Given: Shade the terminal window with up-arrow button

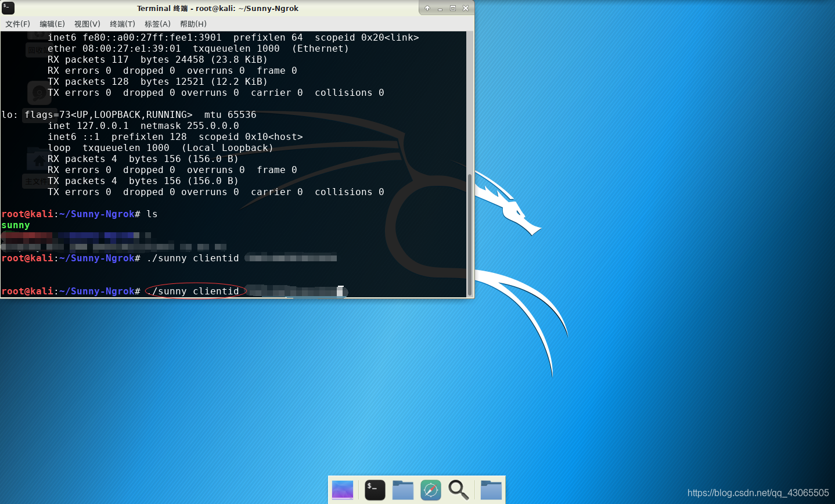Looking at the screenshot, I should click(x=427, y=8).
